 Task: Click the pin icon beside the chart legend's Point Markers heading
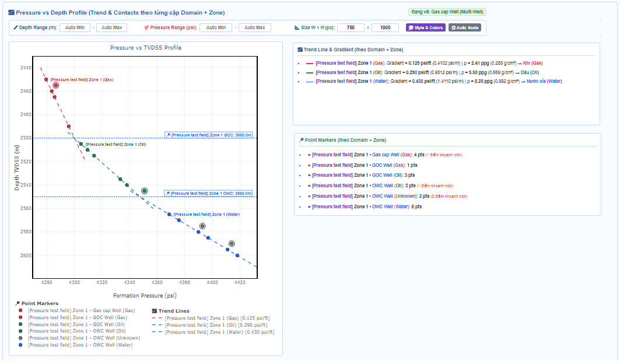tap(17, 303)
